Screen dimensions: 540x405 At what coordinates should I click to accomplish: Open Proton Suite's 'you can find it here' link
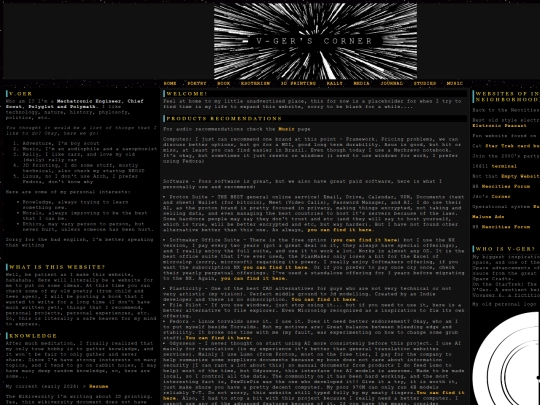(339, 230)
